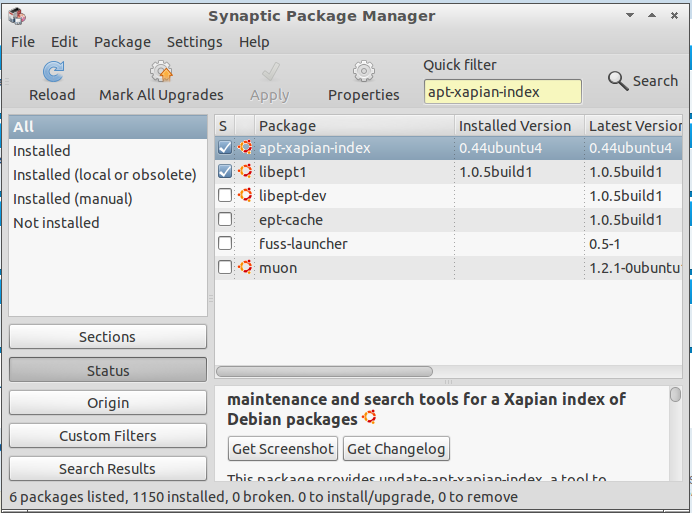Open the Package menu
Viewport: 692px width, 513px height.
[x=122, y=42]
